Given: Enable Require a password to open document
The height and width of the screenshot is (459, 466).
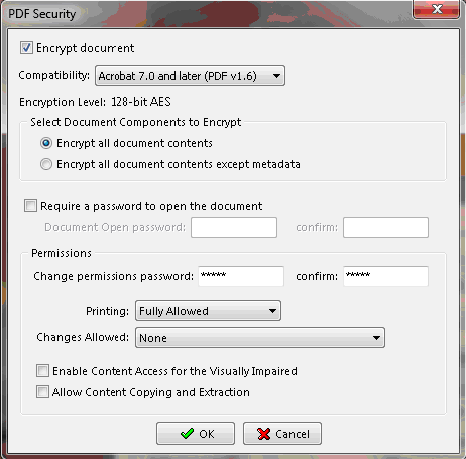Looking at the screenshot, I should click(30, 206).
